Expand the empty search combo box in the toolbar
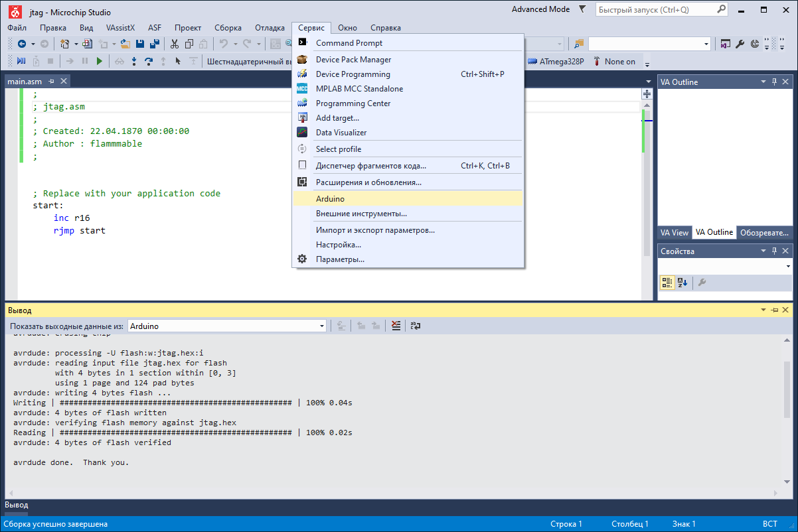 point(706,44)
